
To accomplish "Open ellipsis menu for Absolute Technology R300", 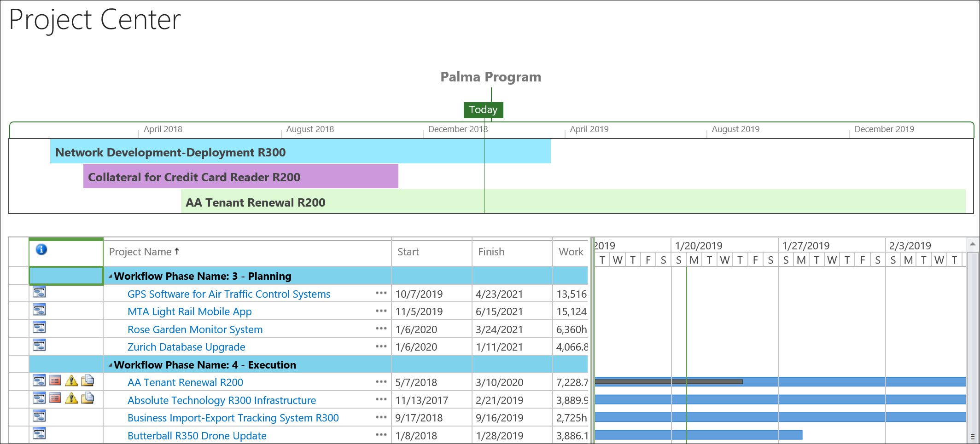I will [x=381, y=399].
